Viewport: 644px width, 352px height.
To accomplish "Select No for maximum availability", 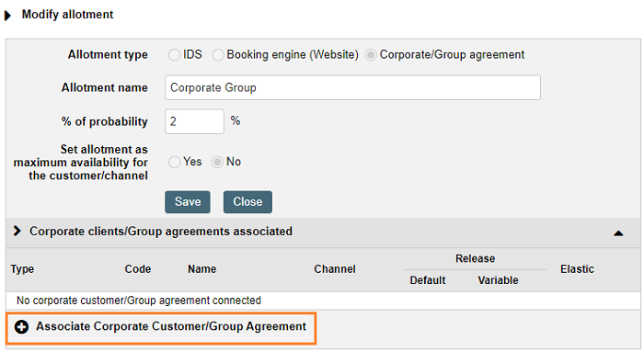I will coord(217,162).
